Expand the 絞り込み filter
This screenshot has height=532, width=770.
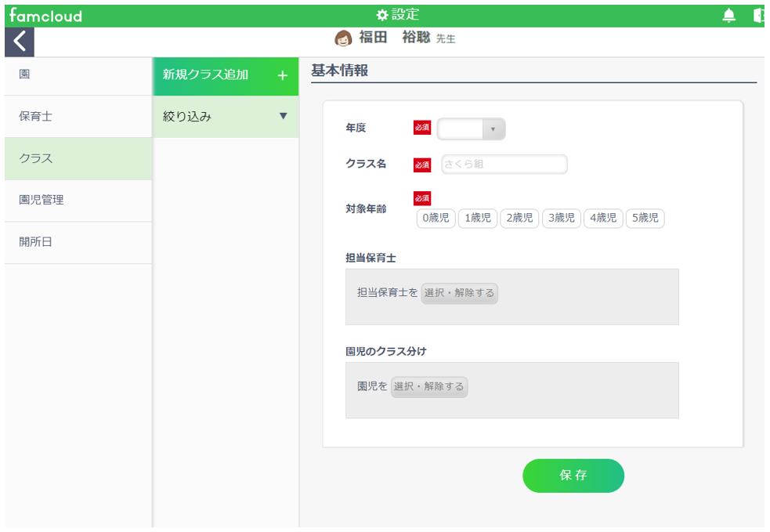pyautogui.click(x=226, y=117)
